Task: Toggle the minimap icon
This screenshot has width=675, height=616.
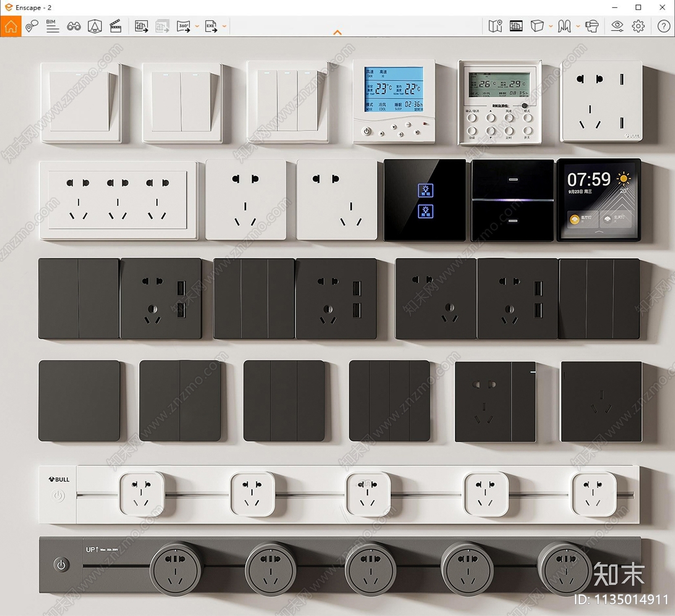Action: [x=495, y=26]
